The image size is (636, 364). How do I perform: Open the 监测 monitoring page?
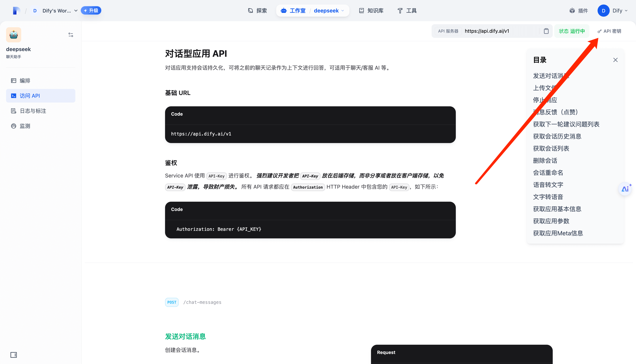tap(25, 126)
